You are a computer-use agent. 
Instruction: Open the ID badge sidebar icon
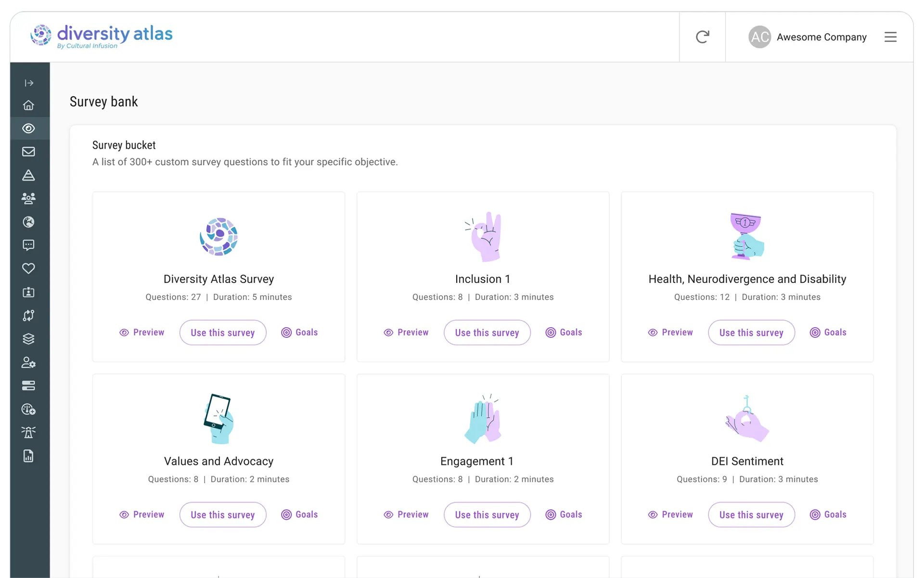point(29,292)
